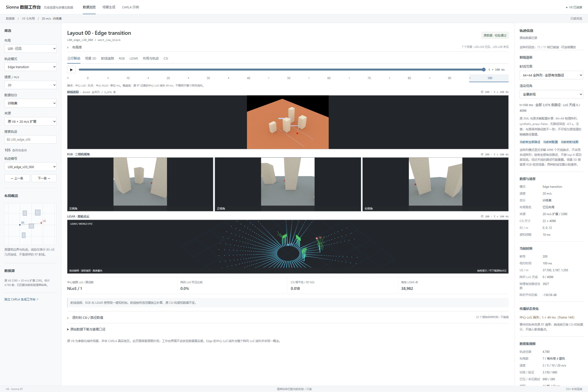Expand 原始数据下载与查看口径 disclosure triangle
This screenshot has height=392, width=588.
68,329
